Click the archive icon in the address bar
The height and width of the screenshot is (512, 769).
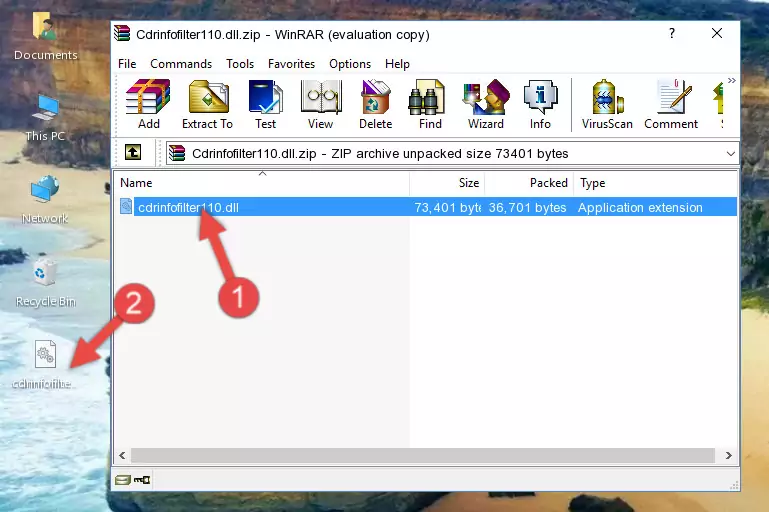point(177,154)
